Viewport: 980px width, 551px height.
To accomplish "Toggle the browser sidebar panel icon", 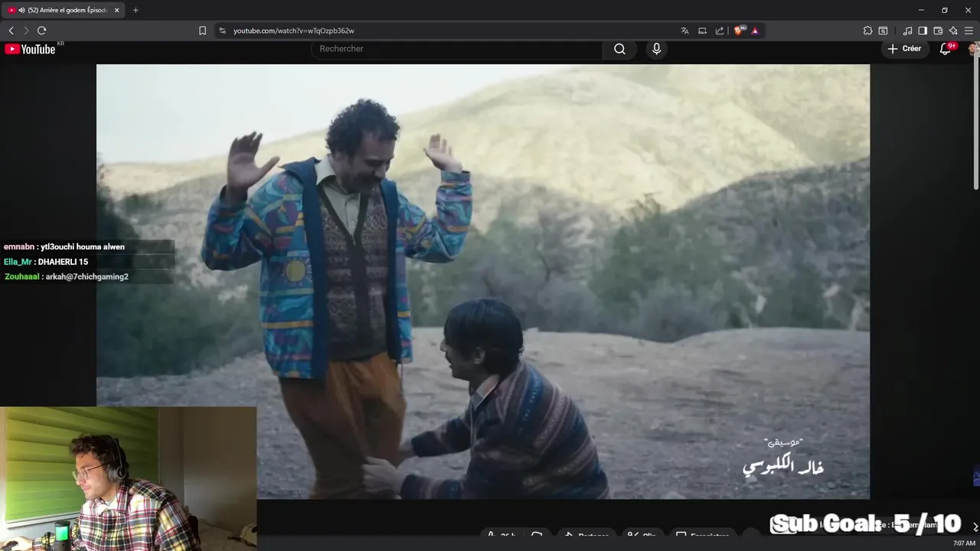I will (x=923, y=31).
